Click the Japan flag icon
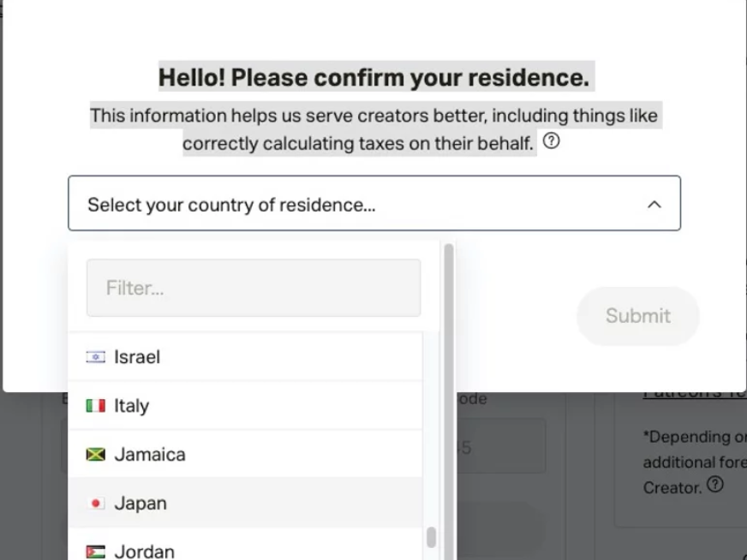The image size is (747, 560). 96,503
